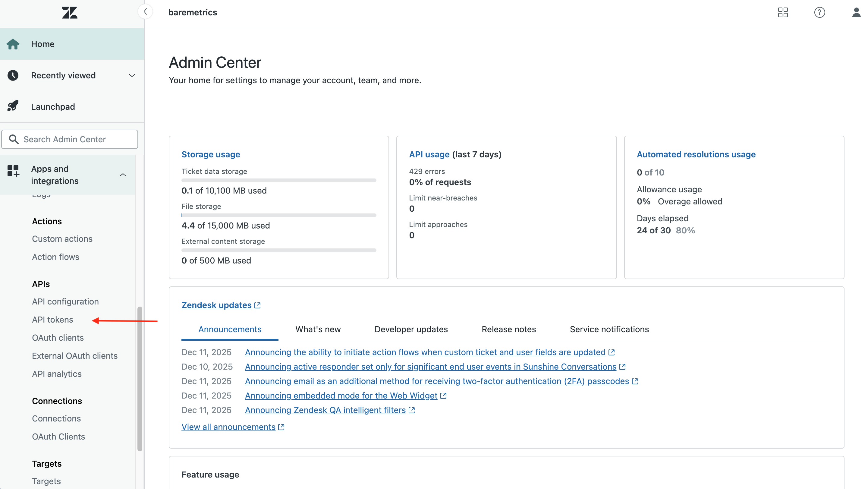The height and width of the screenshot is (489, 868).
Task: Click the Search Admin Center field
Action: click(x=70, y=139)
